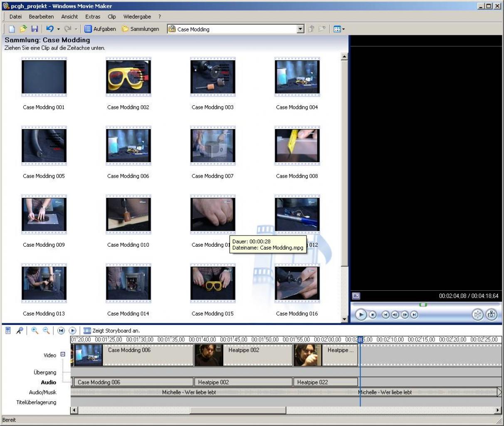Click the preview seek bar handle
Image resolution: width=504 pixels, height=426 pixels.
[423, 305]
